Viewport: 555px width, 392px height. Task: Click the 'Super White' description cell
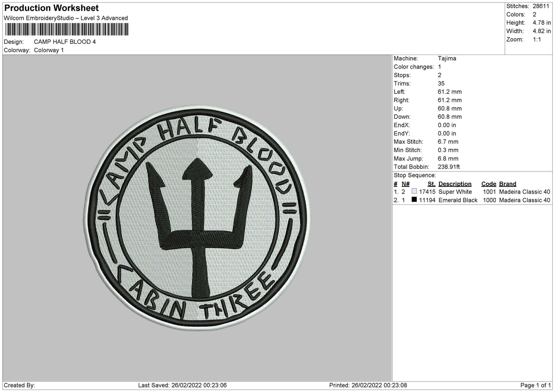pos(455,192)
